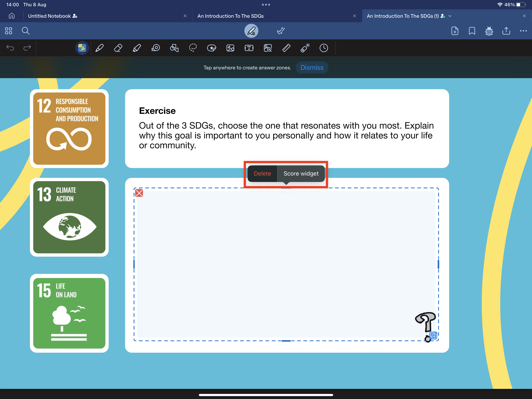This screenshot has height=399, width=532.
Task: Open the Add page menu
Action: tap(454, 31)
